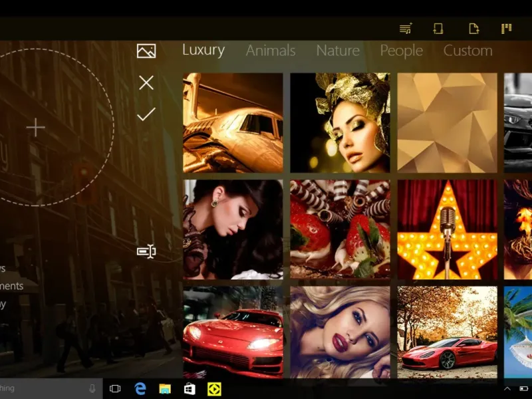Screen dimensions: 532x399
Task: Switch to the Luxury category tab
Action: pos(203,51)
